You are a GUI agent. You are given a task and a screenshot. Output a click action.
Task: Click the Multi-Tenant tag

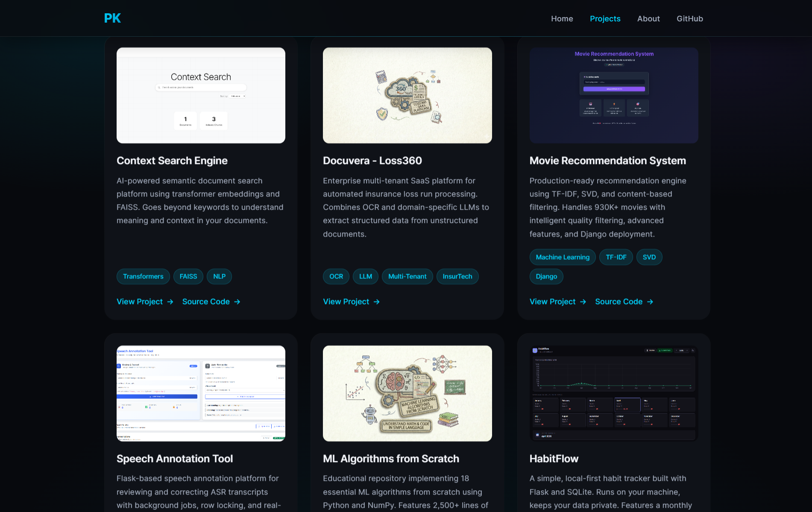(x=407, y=276)
